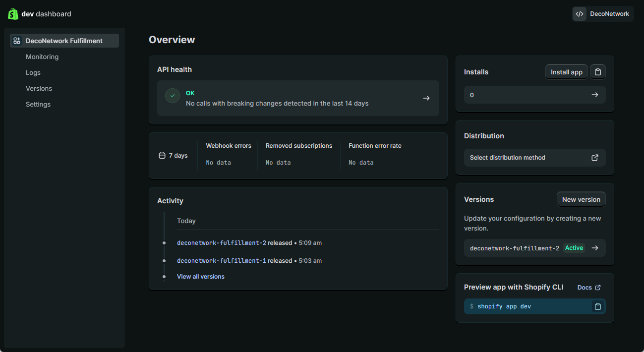644x352 pixels.
Task: Open the DecoNetwork code bracket icon
Action: [580, 14]
